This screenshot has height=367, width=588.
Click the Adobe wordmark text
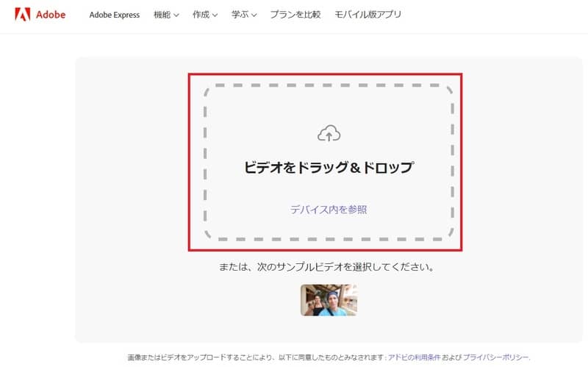(x=51, y=15)
